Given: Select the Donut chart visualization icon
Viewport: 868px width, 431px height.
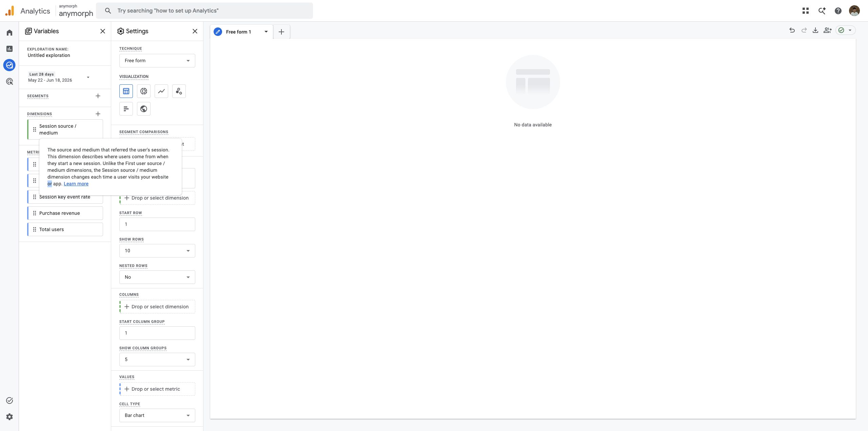Looking at the screenshot, I should (x=144, y=91).
